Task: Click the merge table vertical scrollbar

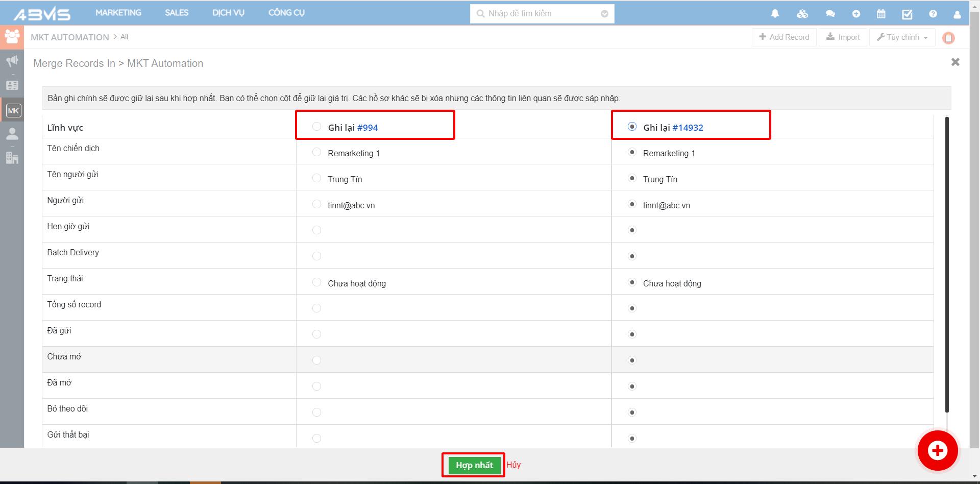Action: [x=947, y=264]
